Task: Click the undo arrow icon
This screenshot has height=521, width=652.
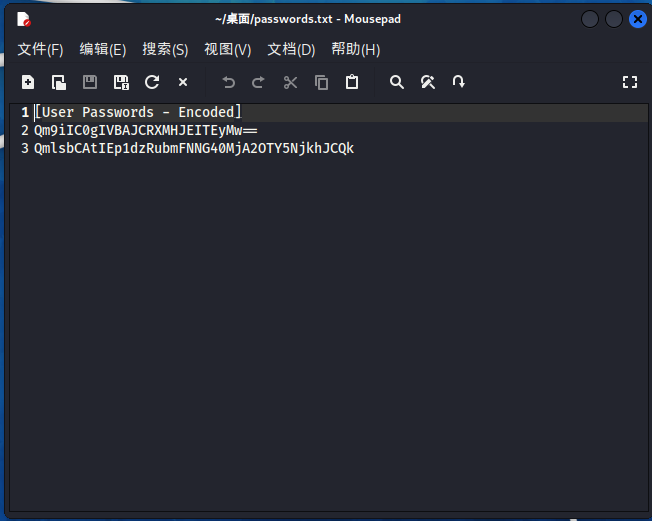Action: point(228,82)
